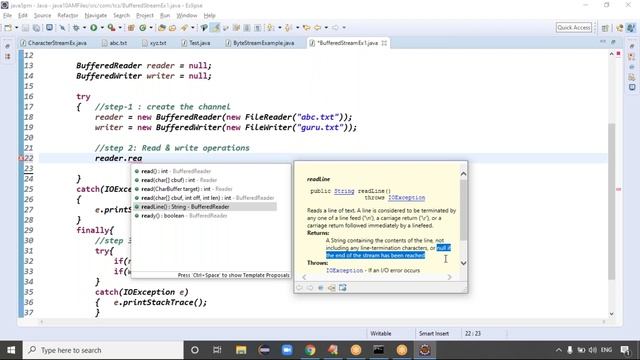Open the Refactor menu
Image resolution: width=640 pixels, height=360 pixels.
pos(68,16)
